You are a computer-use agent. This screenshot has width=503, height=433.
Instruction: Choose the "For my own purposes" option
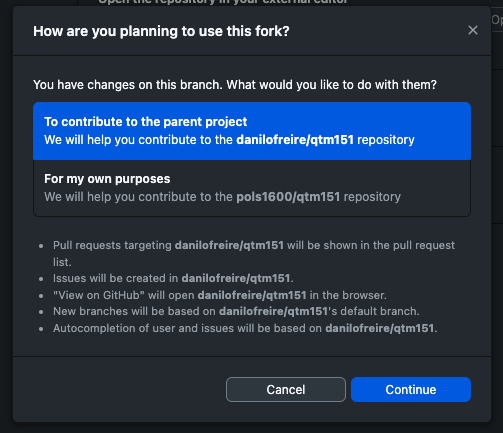[x=252, y=188]
